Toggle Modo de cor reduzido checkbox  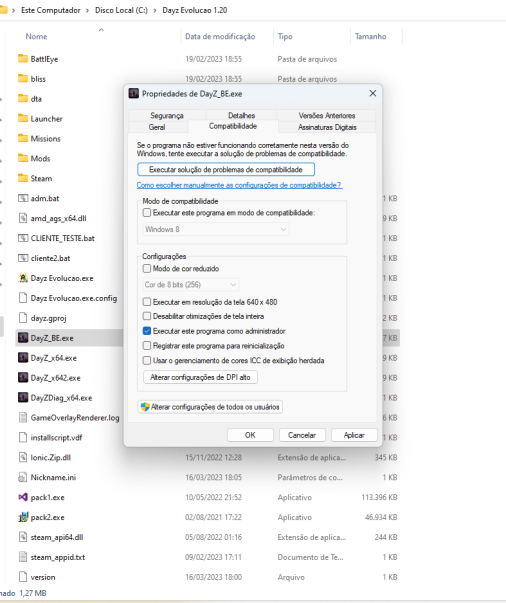tap(146, 268)
